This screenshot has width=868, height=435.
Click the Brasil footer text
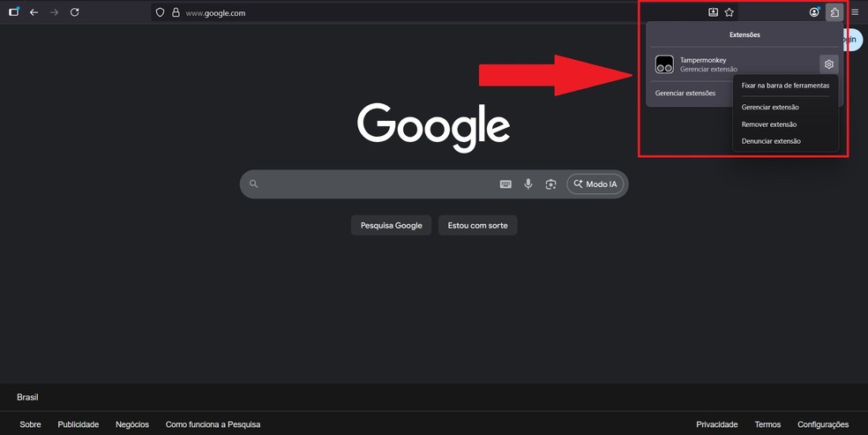point(27,397)
